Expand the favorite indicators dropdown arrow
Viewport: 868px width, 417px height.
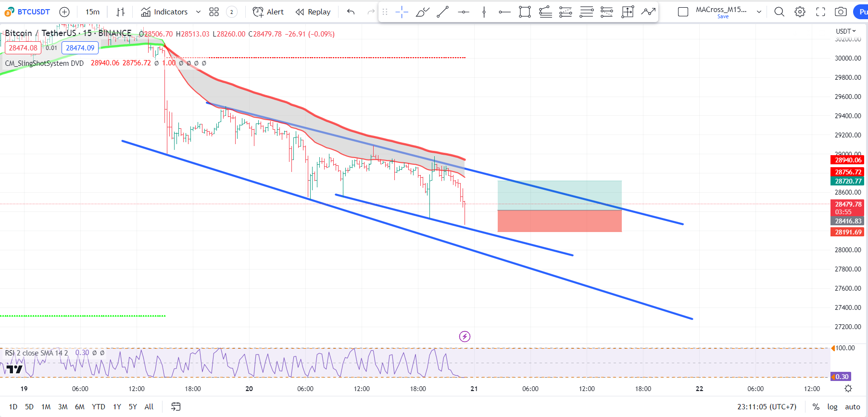(x=198, y=12)
